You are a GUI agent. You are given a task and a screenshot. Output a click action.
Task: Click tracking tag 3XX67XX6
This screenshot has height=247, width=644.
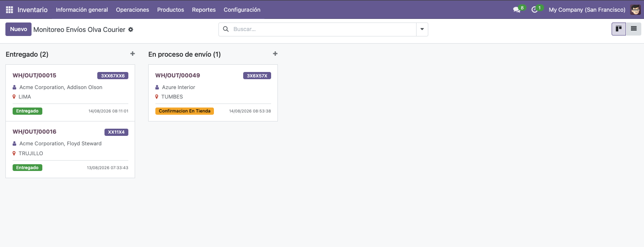[113, 76]
